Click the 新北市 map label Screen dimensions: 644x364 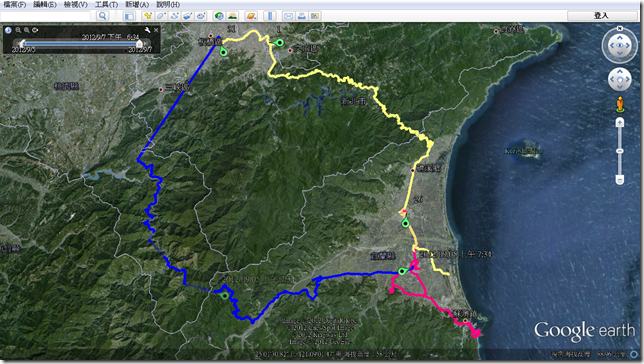(354, 101)
